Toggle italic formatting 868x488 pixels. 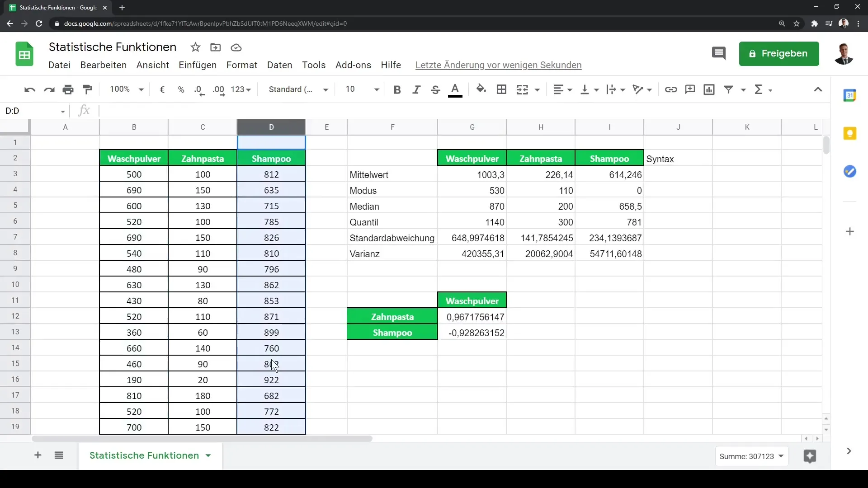416,89
